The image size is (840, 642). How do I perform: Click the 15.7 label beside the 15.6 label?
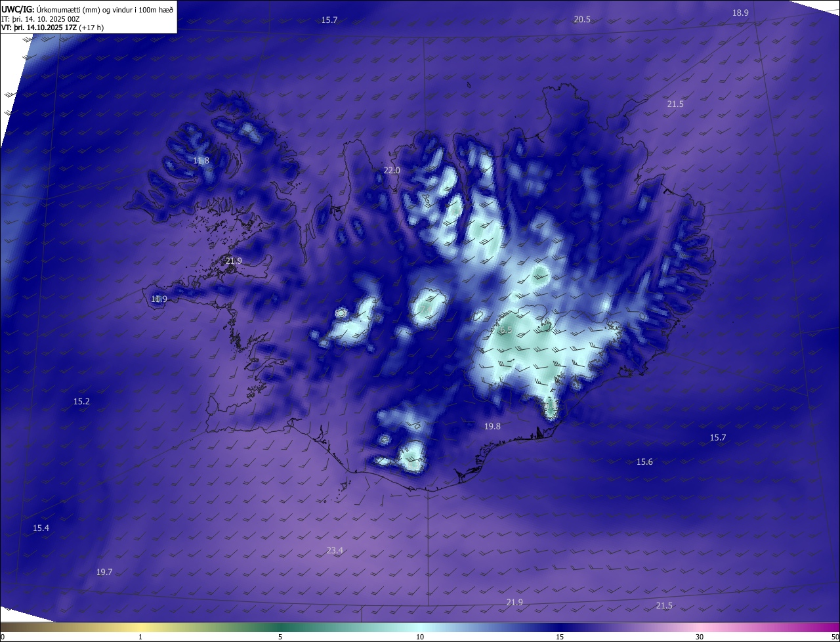(718, 438)
